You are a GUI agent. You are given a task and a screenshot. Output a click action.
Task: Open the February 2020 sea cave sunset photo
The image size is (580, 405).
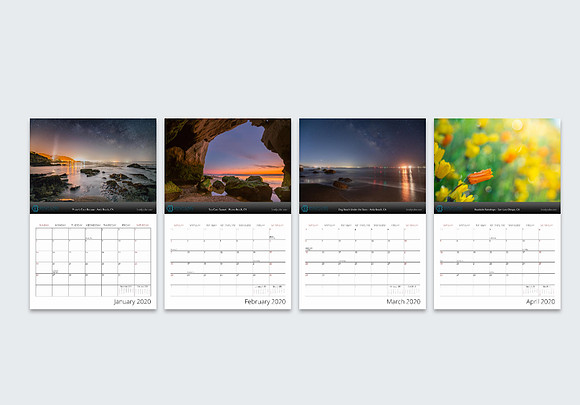[227, 160]
